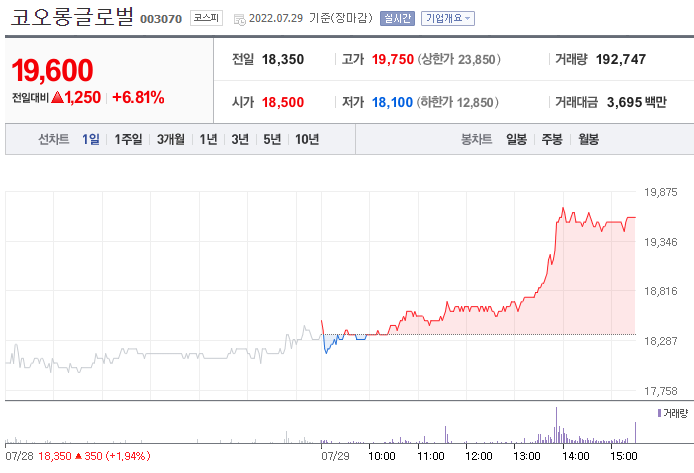
Task: Click the 14:00 time axis label
Action: click(575, 456)
